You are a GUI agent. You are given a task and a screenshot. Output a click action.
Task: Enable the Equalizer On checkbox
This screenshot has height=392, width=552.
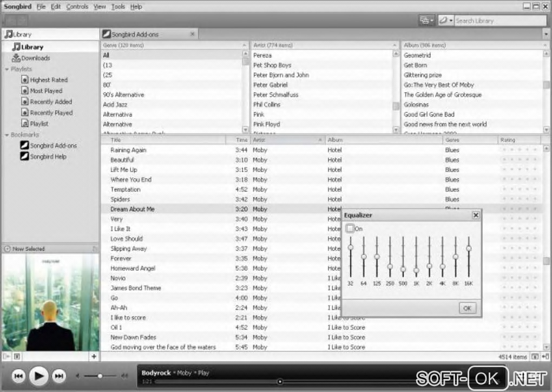tap(350, 228)
